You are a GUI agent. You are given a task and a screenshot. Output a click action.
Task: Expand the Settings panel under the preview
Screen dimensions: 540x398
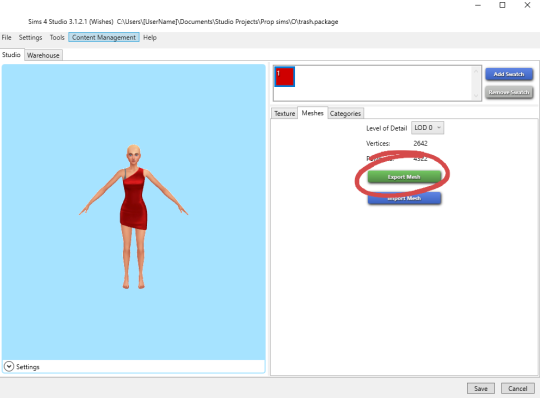[x=9, y=367]
